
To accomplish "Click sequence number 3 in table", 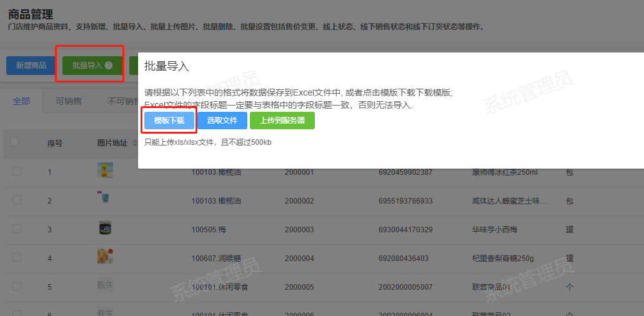I will (x=50, y=229).
